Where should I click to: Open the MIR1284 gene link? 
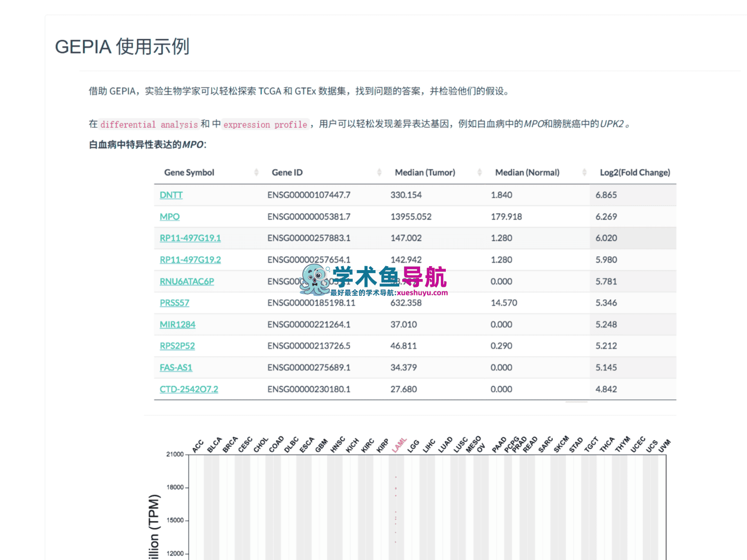[177, 325]
